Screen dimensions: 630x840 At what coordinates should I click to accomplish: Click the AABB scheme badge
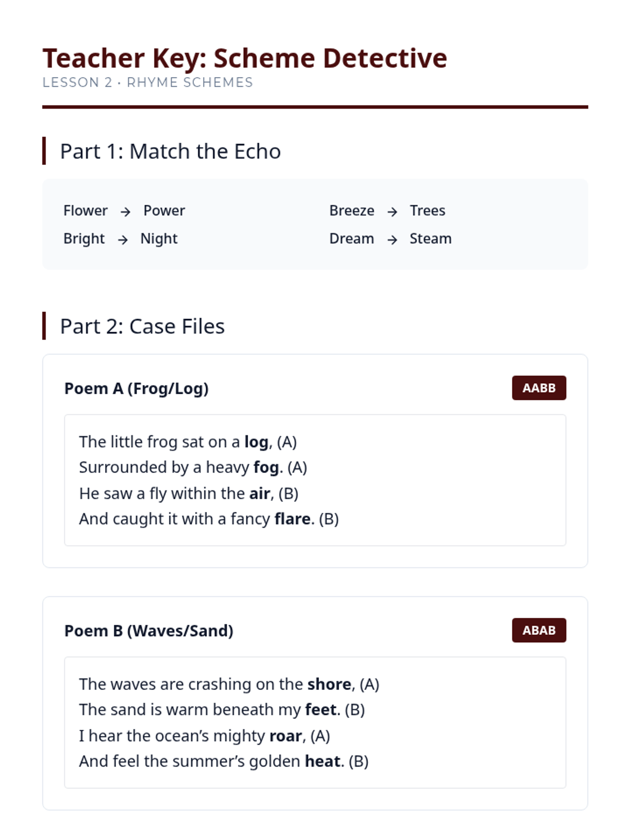point(539,388)
